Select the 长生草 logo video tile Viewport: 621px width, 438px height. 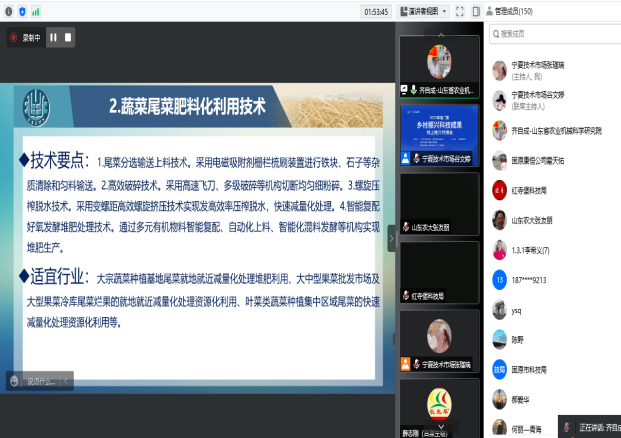click(x=439, y=409)
